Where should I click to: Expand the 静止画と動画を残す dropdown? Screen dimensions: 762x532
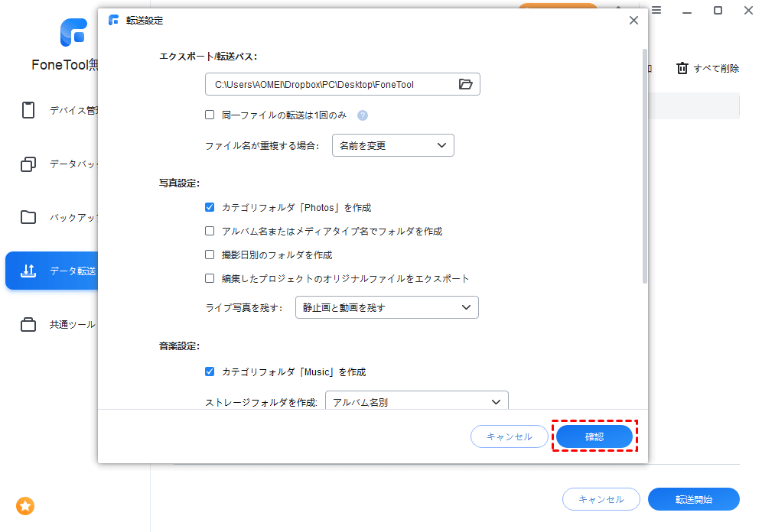(386, 307)
